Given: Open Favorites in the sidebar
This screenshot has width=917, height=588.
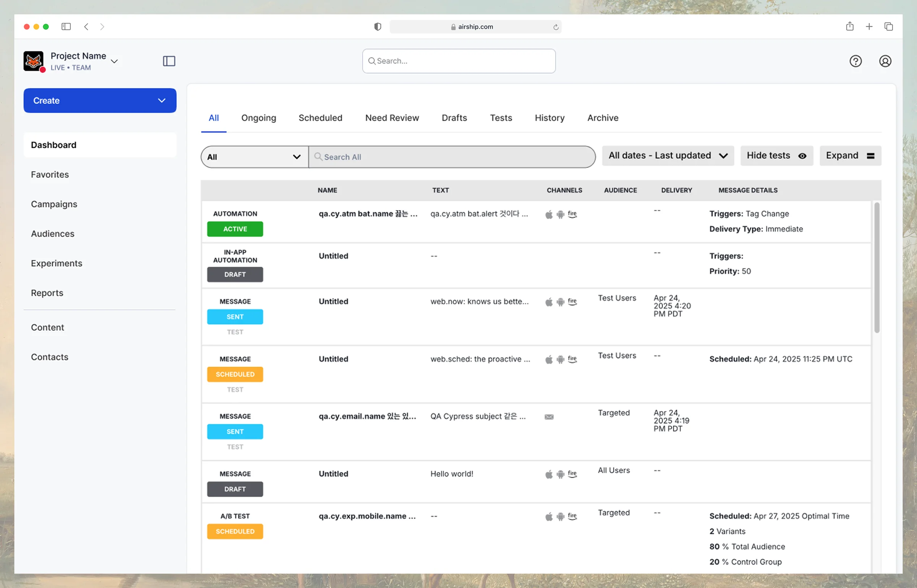Looking at the screenshot, I should 50,174.
